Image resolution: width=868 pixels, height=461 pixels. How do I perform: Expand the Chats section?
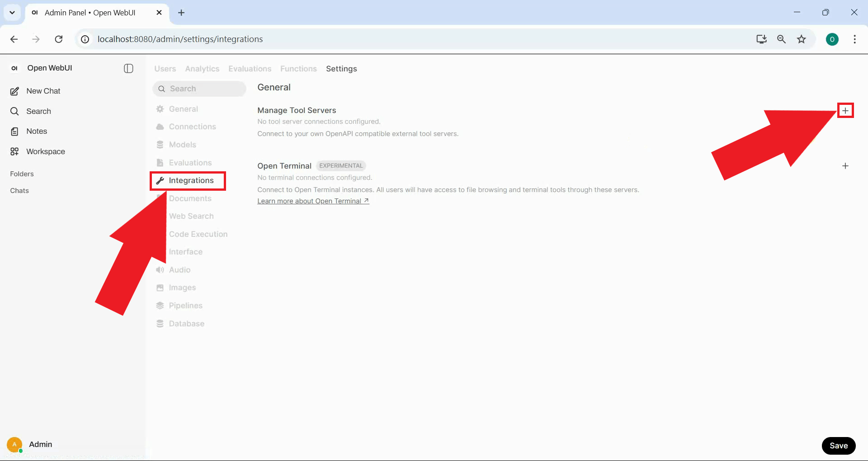tap(19, 191)
